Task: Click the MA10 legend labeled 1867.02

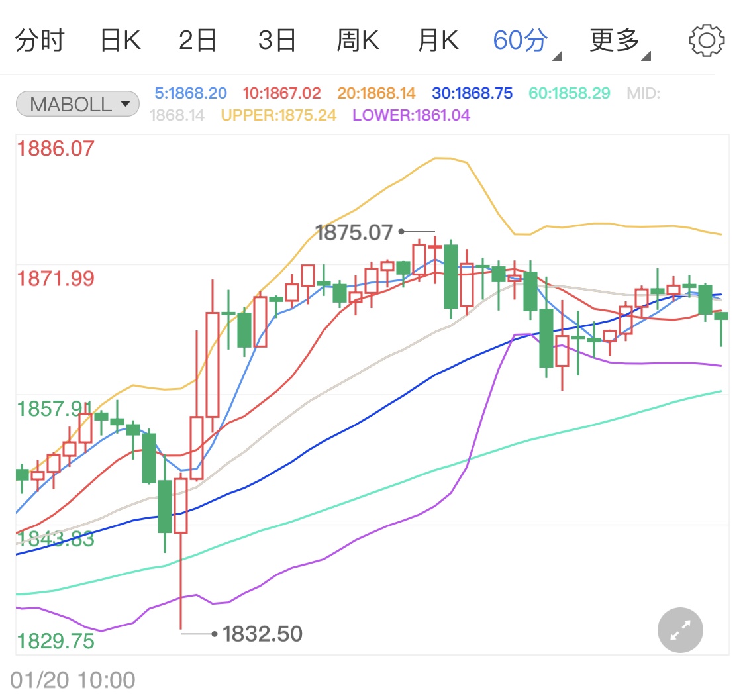Action: pyautogui.click(x=281, y=94)
